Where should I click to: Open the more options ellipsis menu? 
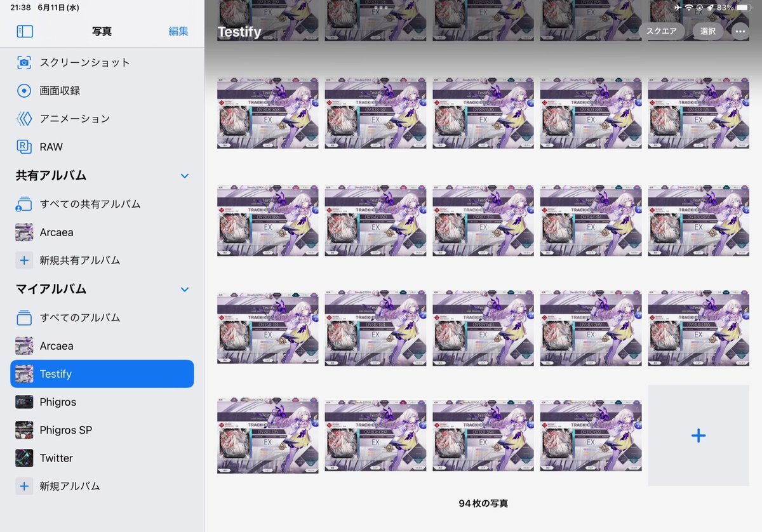tap(740, 31)
